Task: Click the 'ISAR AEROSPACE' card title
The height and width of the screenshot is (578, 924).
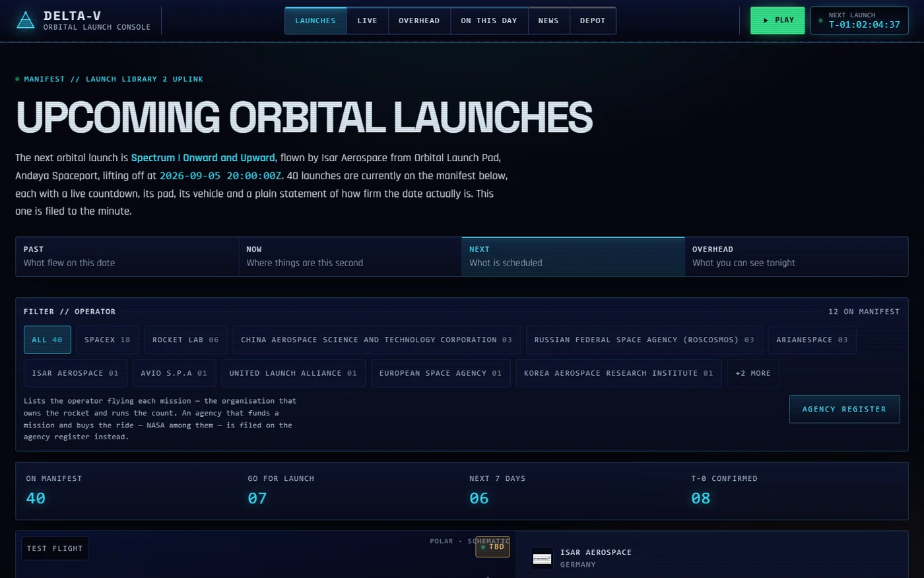Action: pyautogui.click(x=596, y=552)
